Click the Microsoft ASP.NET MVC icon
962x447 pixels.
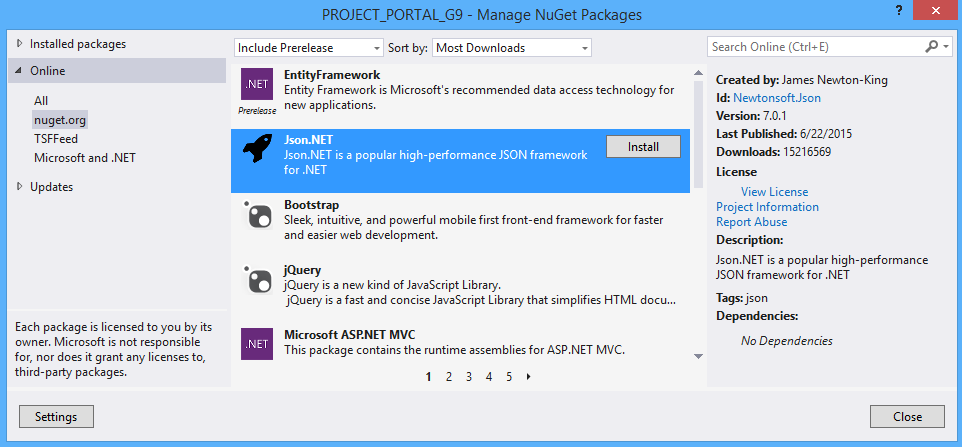257,344
